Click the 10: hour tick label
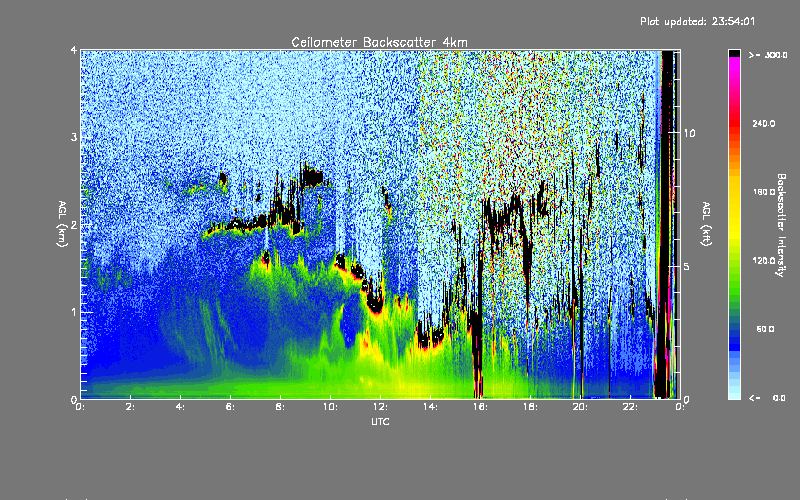Viewport: 800px width, 500px height. [330, 407]
